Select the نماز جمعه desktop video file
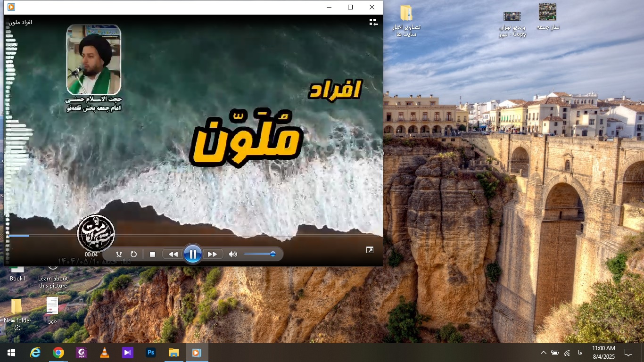644x362 pixels. point(547,16)
